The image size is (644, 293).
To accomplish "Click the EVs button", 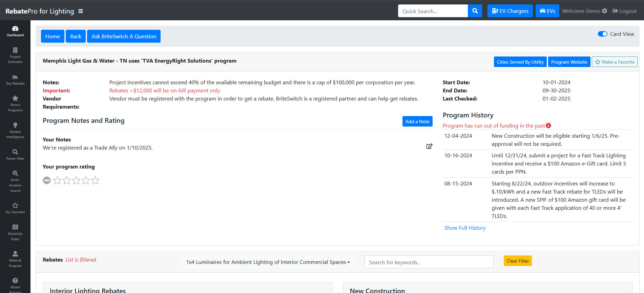I will click(547, 11).
